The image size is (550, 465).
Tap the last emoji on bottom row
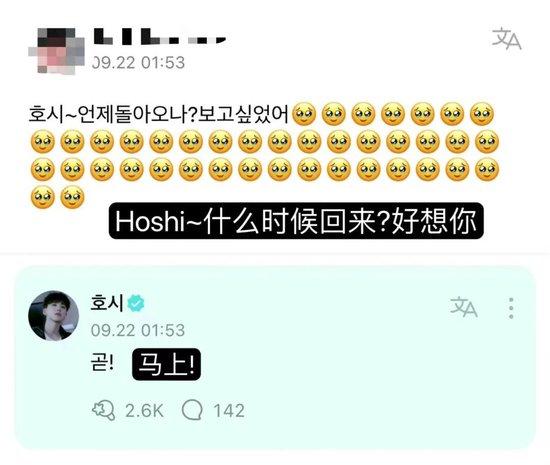72,197
